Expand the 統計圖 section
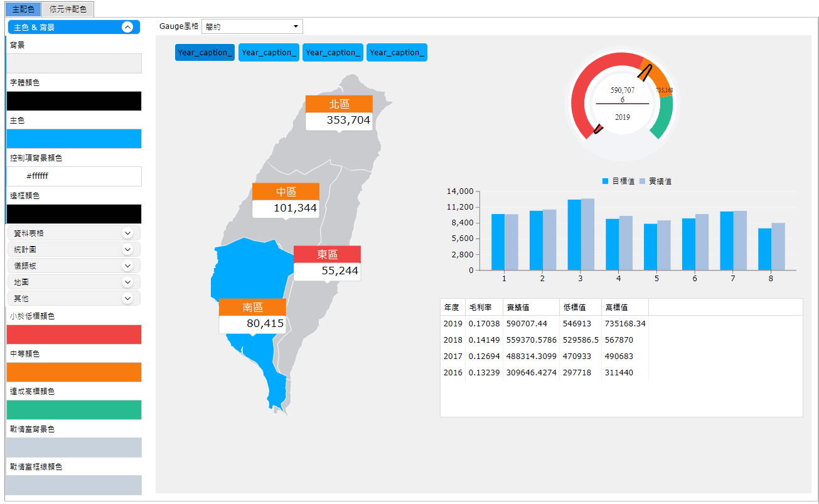The width and height of the screenshot is (819, 504). [x=74, y=249]
